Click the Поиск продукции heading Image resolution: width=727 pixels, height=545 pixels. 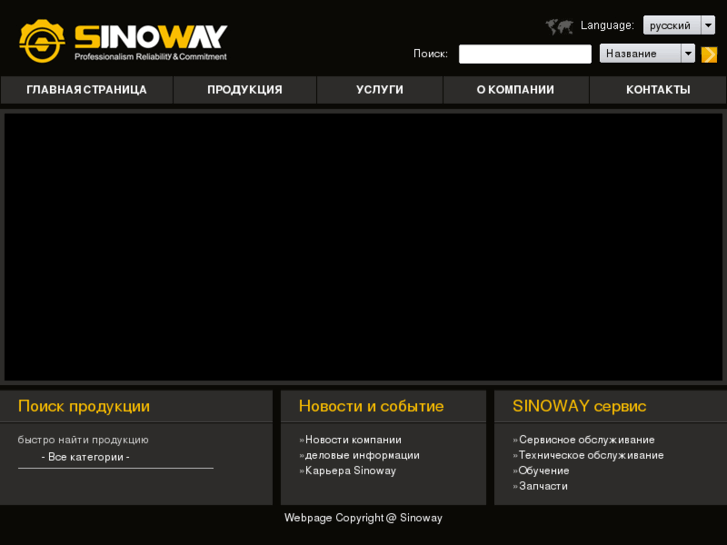pyautogui.click(x=84, y=406)
